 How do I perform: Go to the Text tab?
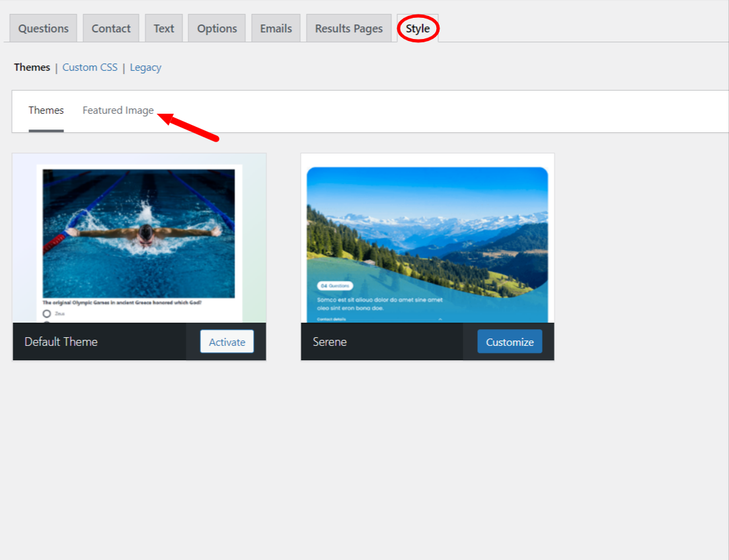click(x=164, y=28)
